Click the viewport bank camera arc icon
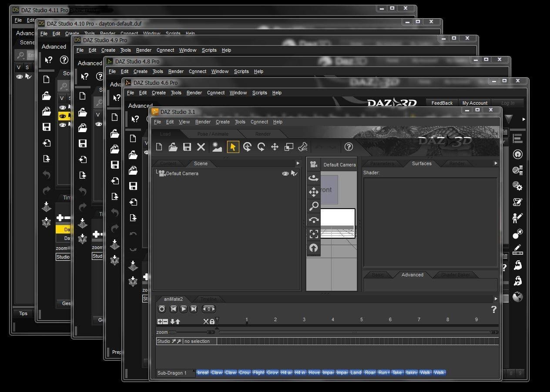 click(313, 220)
